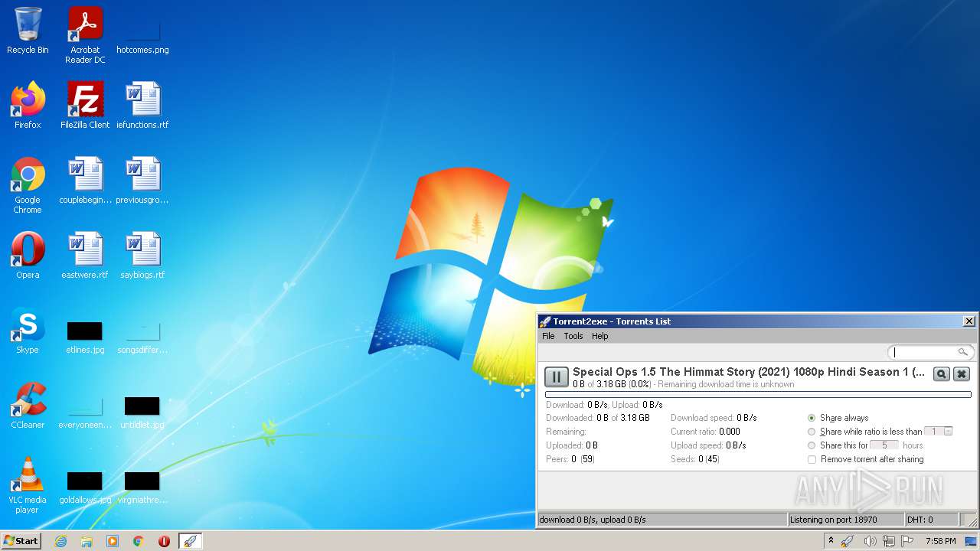Click the 'Peers: 0 (59)' value
This screenshot has height=551, width=980.
pos(570,459)
